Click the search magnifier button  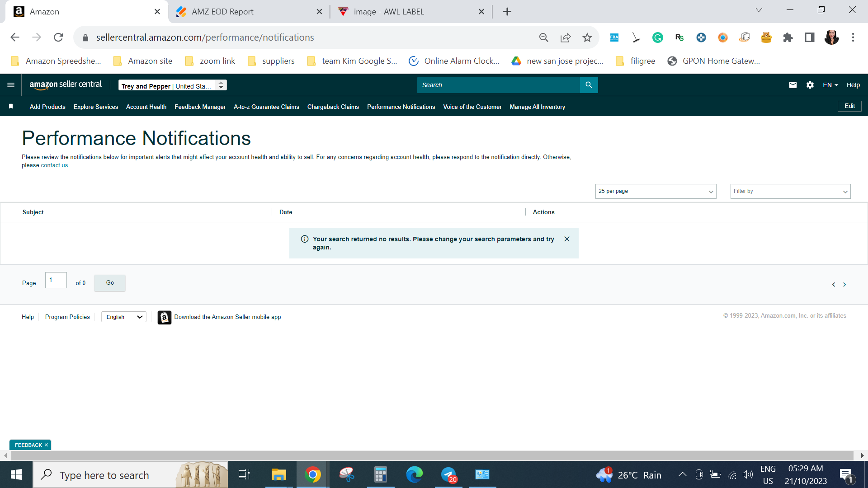pyautogui.click(x=589, y=85)
